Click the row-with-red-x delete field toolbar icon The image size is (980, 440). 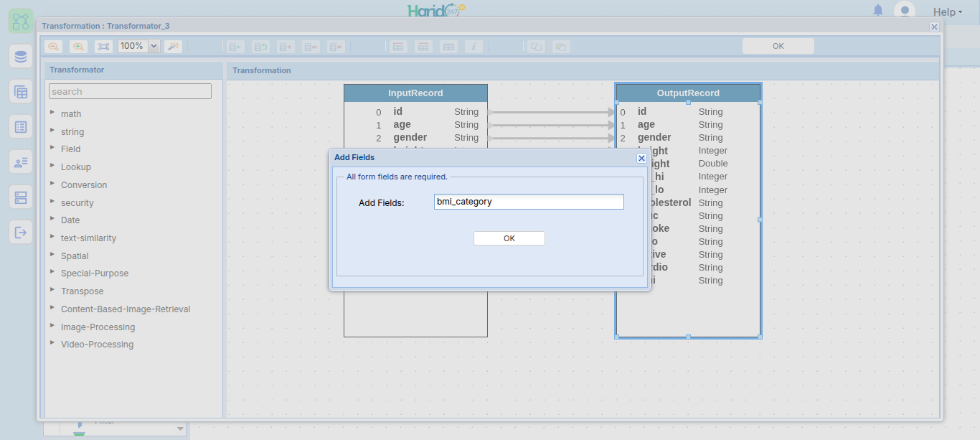[336, 47]
